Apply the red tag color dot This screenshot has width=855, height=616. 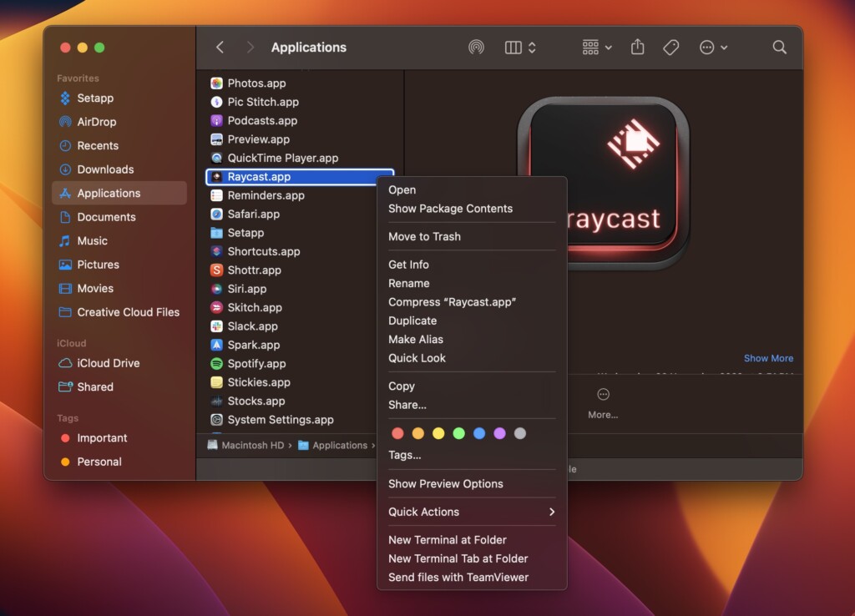(x=397, y=433)
